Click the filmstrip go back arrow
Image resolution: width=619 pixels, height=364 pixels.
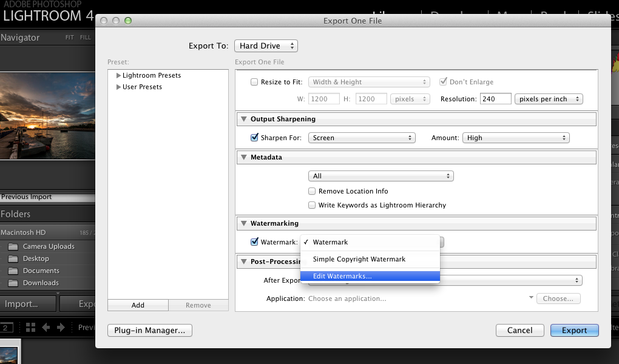46,328
